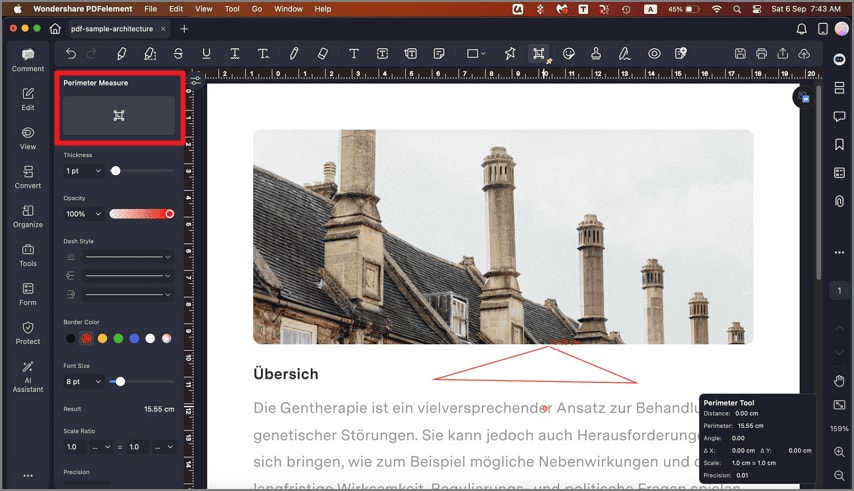
Task: Open the Form sidebar section
Action: (28, 294)
